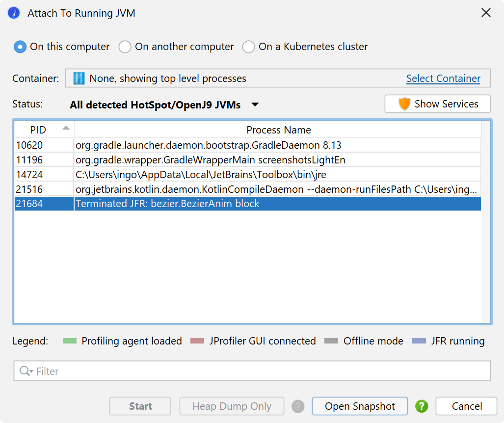Close the Attach To Running JVM dialog
The width and height of the screenshot is (504, 423).
(486, 13)
